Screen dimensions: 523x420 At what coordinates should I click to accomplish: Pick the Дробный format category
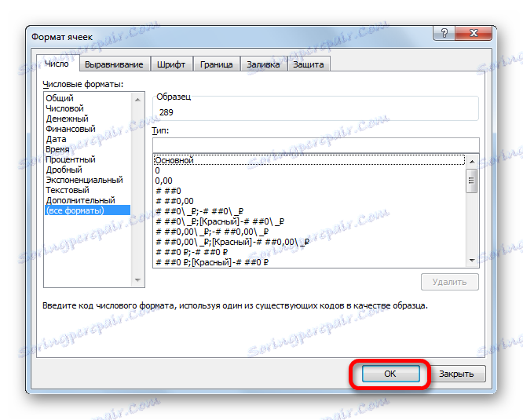87,170
